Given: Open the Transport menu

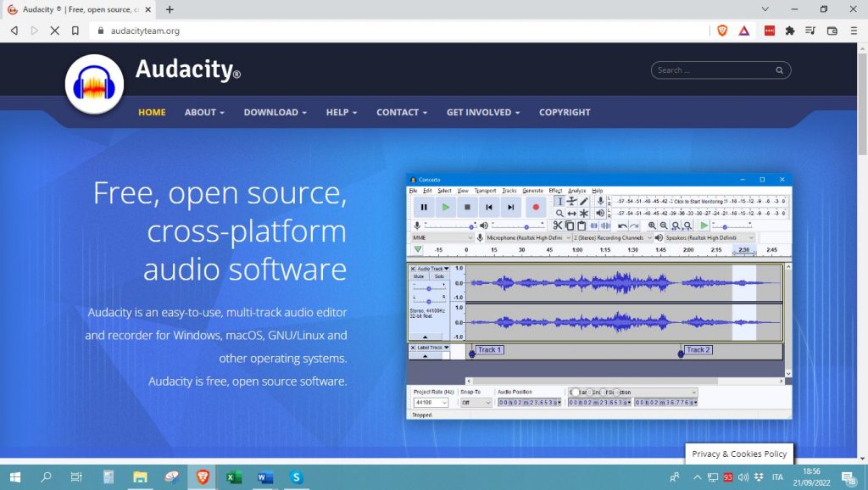Looking at the screenshot, I should pos(484,190).
